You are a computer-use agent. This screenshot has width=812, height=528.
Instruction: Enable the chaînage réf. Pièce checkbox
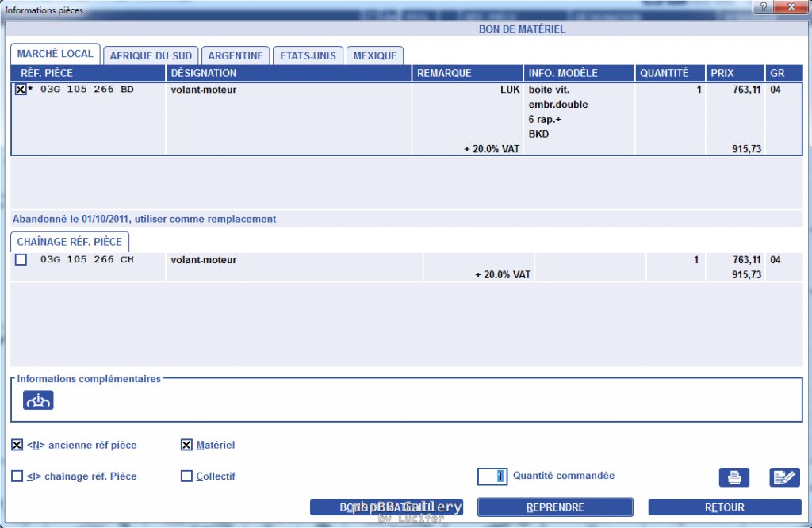[17, 476]
